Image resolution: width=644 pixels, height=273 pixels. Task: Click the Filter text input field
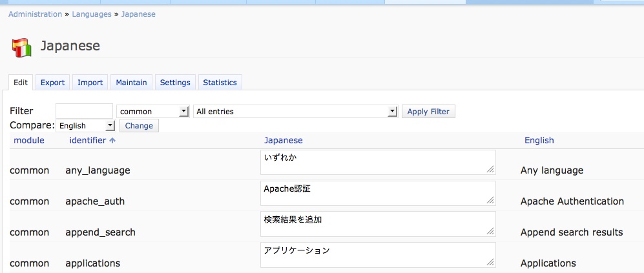[x=84, y=112]
